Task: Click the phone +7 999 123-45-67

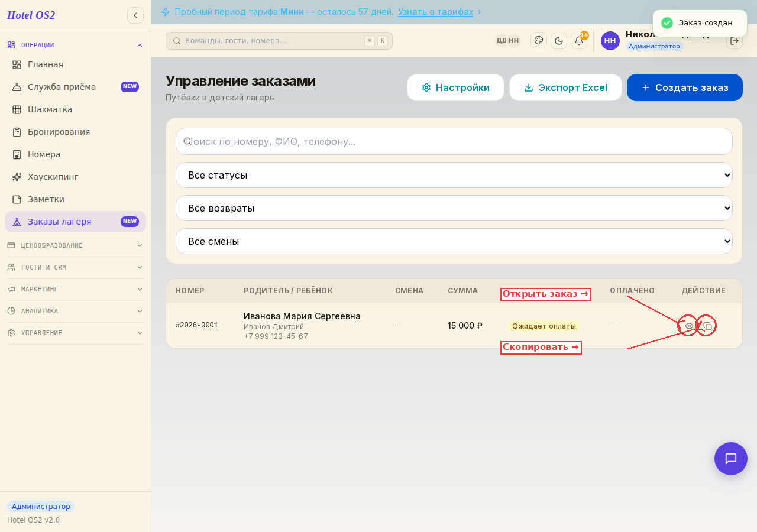Action: (276, 336)
